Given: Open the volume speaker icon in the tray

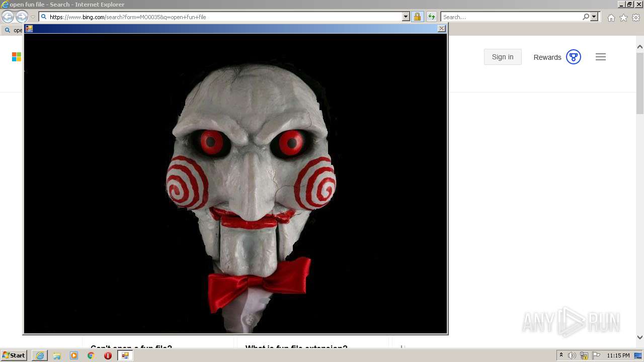Looking at the screenshot, I should pyautogui.click(x=572, y=355).
